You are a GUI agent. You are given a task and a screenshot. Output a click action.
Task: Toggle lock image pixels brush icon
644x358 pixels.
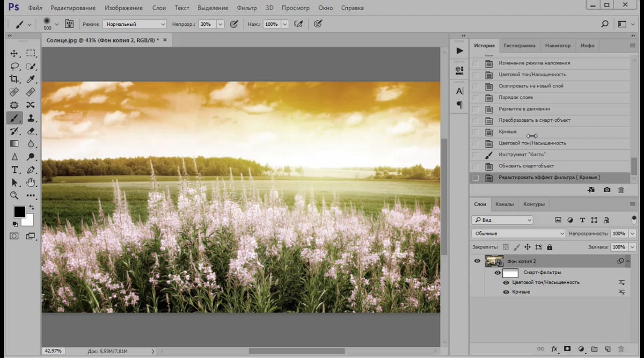tap(516, 247)
